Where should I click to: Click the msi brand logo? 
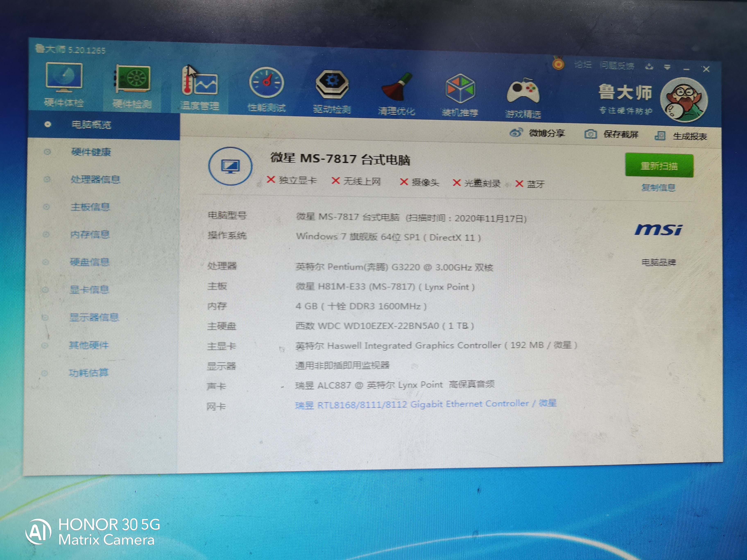tap(659, 229)
